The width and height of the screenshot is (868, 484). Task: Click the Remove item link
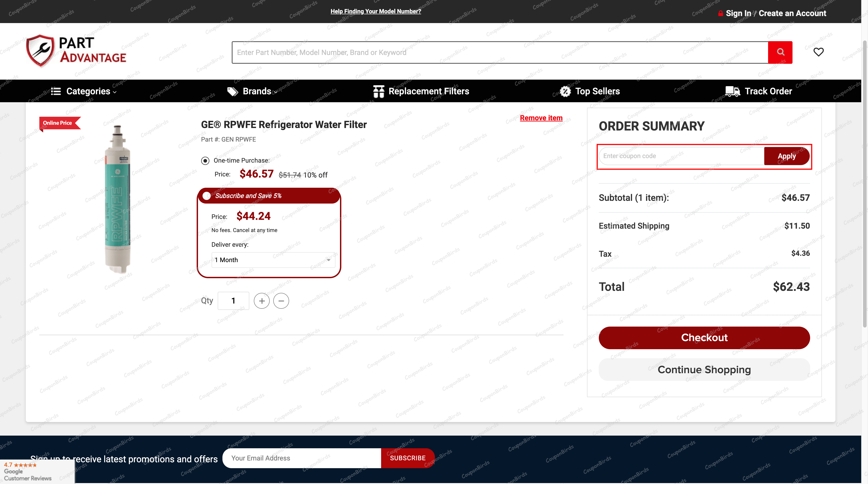[541, 118]
